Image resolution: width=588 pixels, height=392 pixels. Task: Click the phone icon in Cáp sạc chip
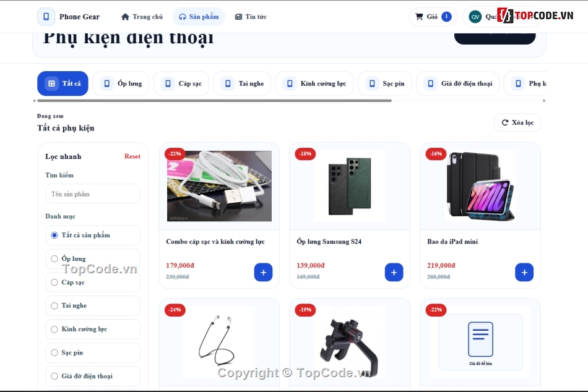(168, 83)
